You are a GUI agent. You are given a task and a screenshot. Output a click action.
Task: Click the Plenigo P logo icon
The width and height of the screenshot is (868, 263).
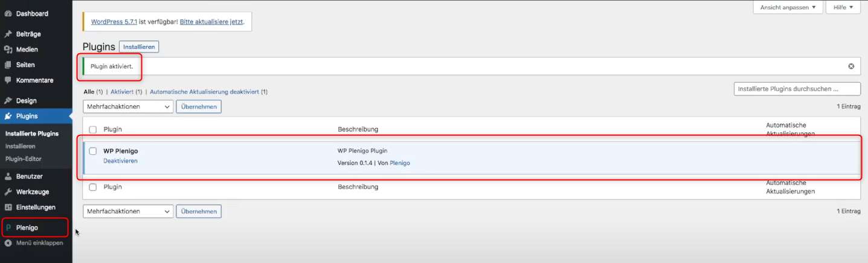click(x=8, y=228)
